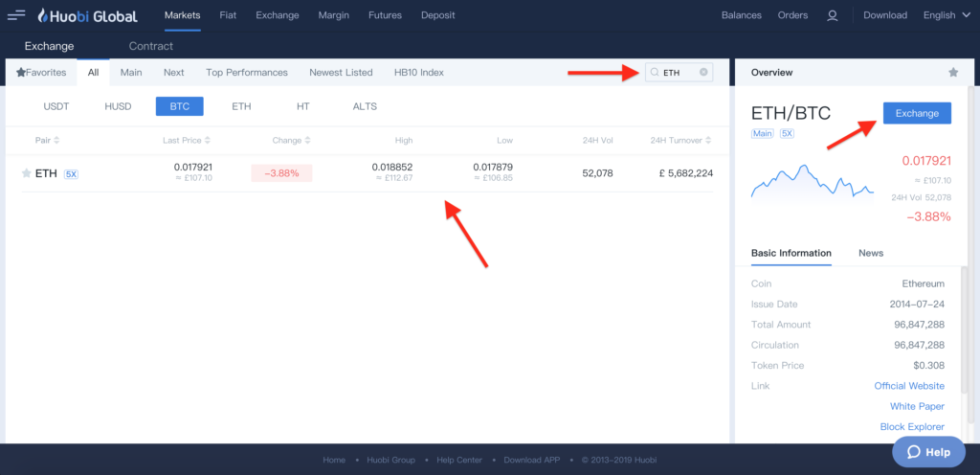Open the White Paper link
980x475 pixels.
click(x=917, y=406)
